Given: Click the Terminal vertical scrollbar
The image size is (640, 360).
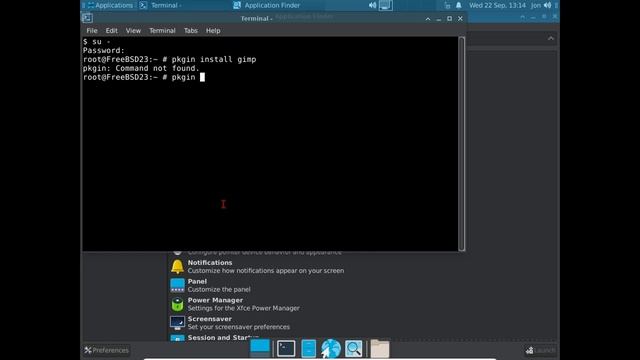Looking at the screenshot, I should 462,144.
